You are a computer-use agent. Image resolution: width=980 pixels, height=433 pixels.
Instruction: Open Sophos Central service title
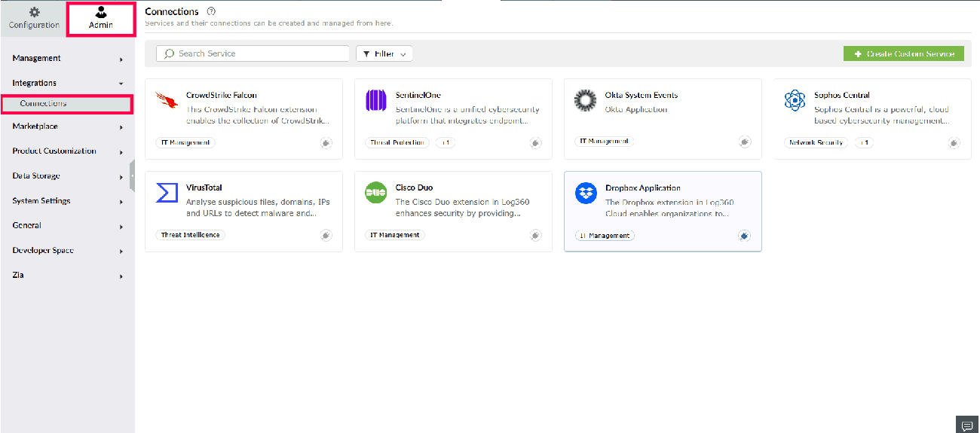[x=842, y=96]
